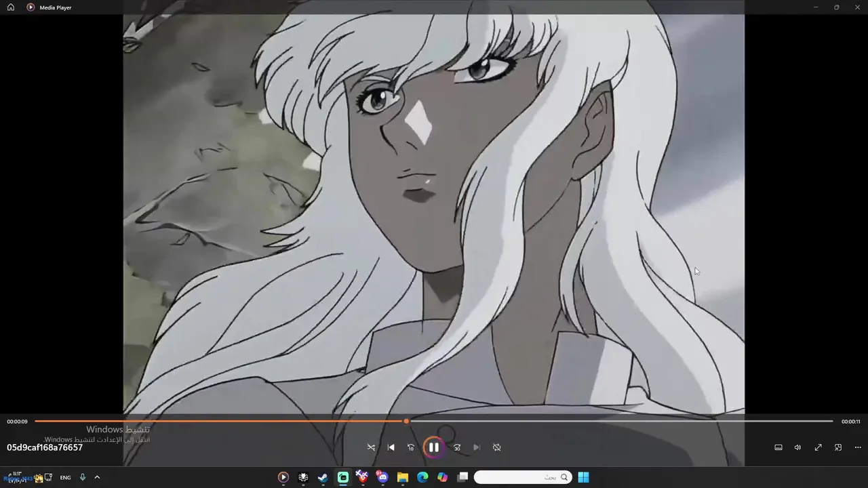Open the green active app taskbar icon
The height and width of the screenshot is (488, 868).
point(343,477)
